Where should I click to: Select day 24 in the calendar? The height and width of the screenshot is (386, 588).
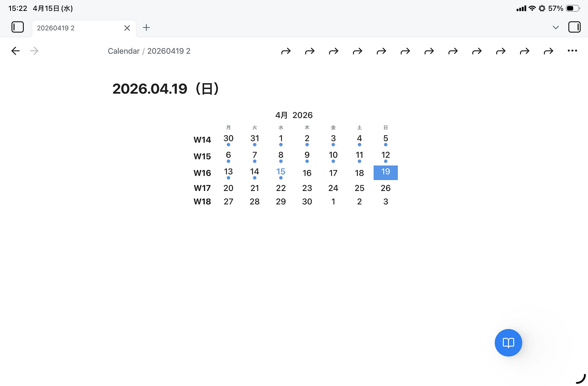[333, 188]
